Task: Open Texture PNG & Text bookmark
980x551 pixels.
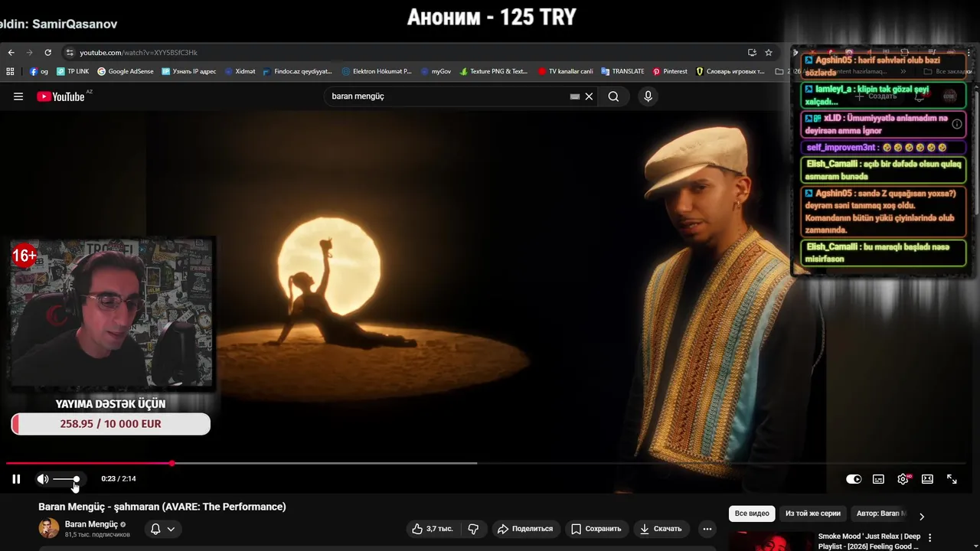Action: click(x=493, y=71)
